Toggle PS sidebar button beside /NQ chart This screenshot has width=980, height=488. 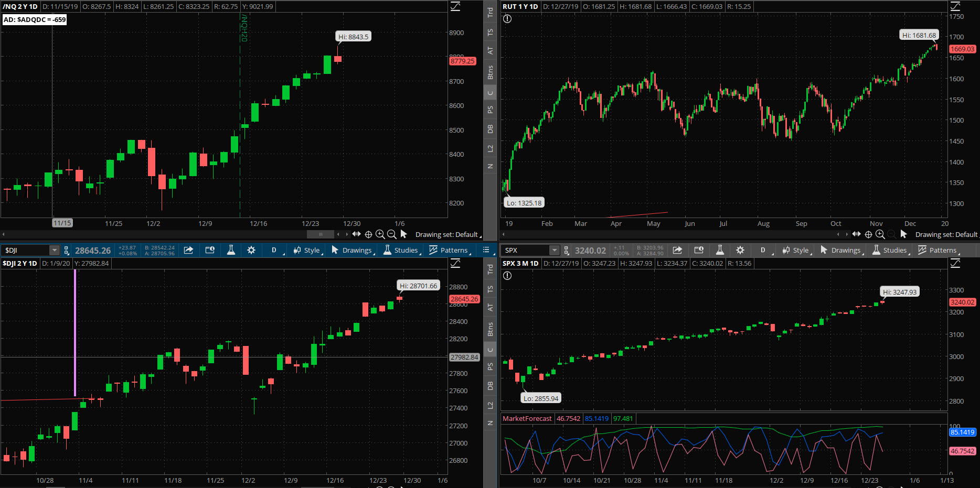coord(490,110)
